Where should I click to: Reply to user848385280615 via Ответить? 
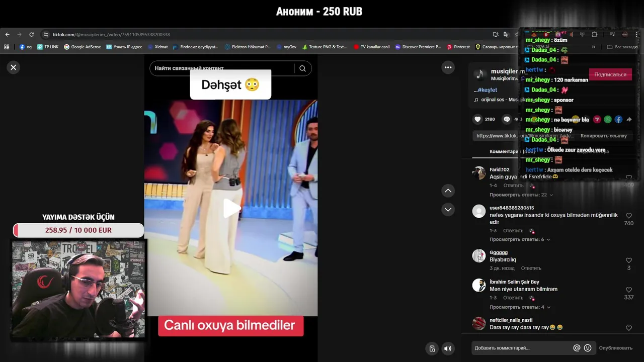pos(513,231)
